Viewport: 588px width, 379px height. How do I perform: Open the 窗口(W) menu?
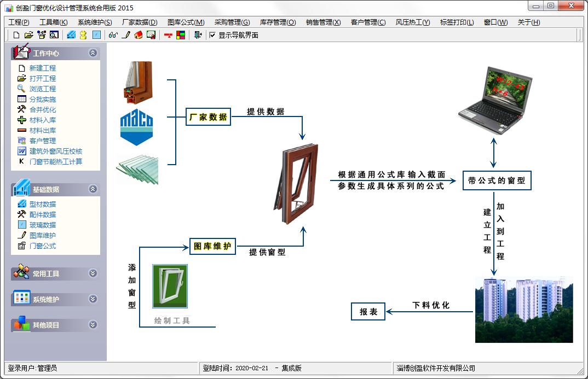coord(496,22)
